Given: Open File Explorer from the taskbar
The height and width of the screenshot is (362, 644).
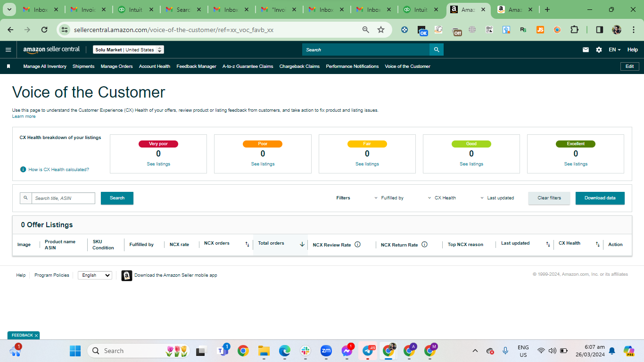Looking at the screenshot, I should (x=264, y=351).
